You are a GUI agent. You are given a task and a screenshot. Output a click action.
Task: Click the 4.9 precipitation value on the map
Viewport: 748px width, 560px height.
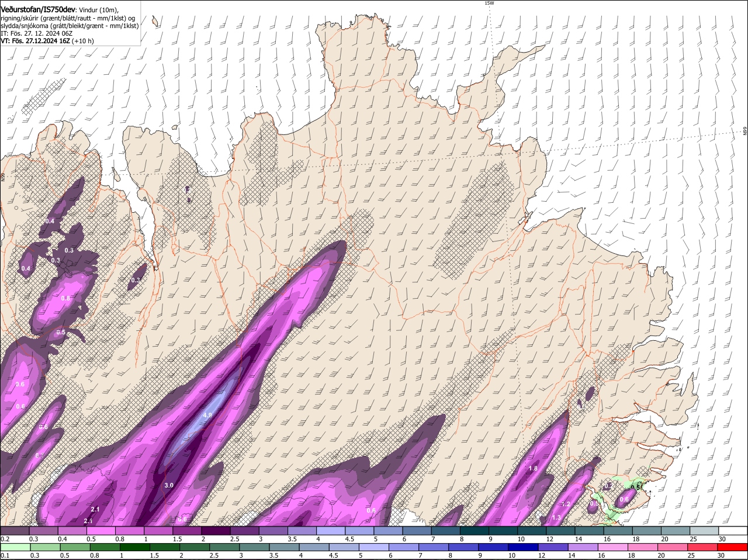click(207, 415)
